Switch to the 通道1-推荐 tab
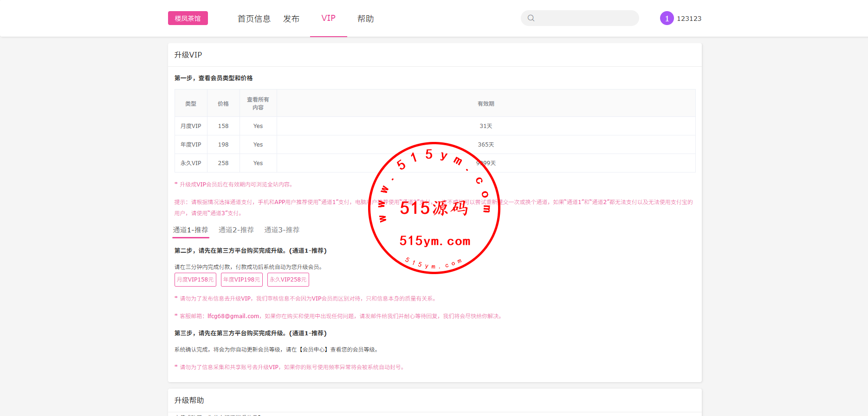Screen dimensions: 868x416 click(x=190, y=230)
